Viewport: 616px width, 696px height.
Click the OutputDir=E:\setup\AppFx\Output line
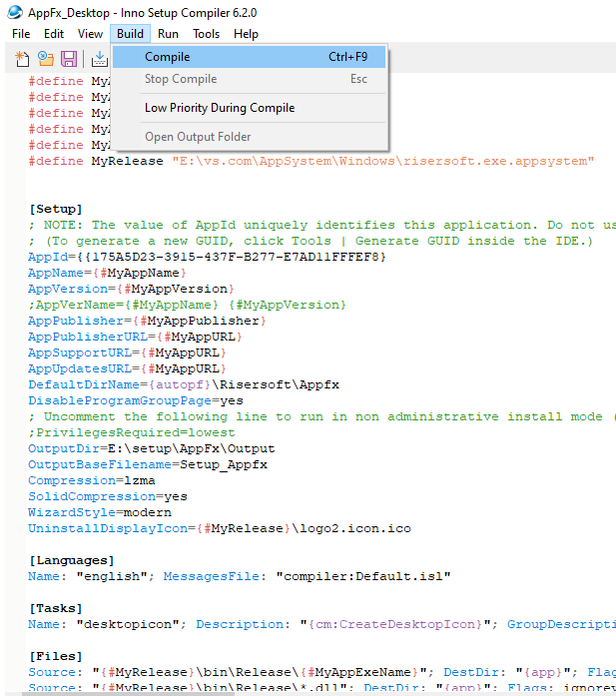click(152, 448)
